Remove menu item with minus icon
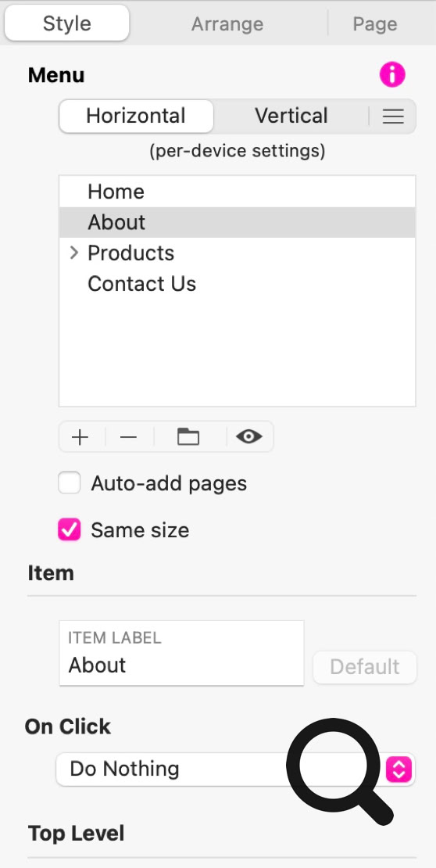Image resolution: width=436 pixels, height=868 pixels. (x=128, y=437)
